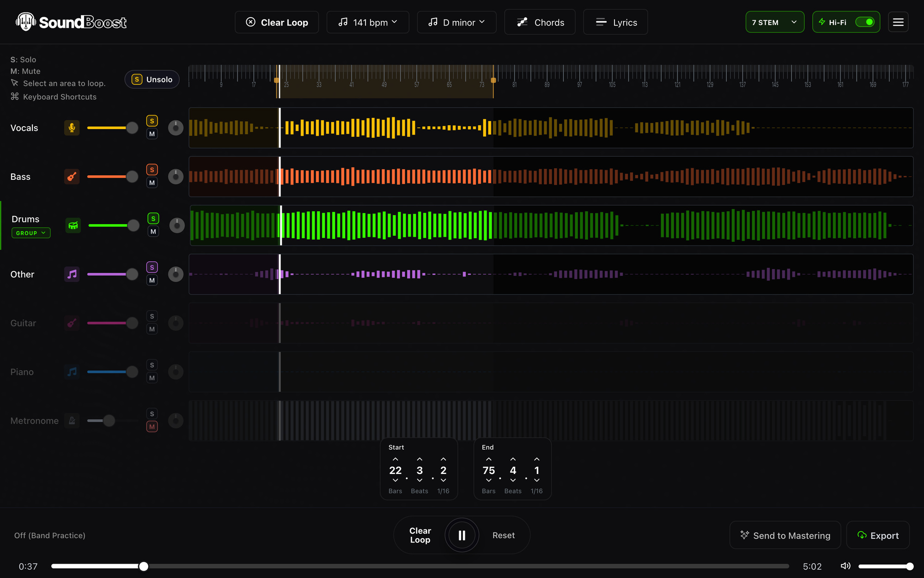
Task: Click the Other track pan knob
Action: click(176, 274)
